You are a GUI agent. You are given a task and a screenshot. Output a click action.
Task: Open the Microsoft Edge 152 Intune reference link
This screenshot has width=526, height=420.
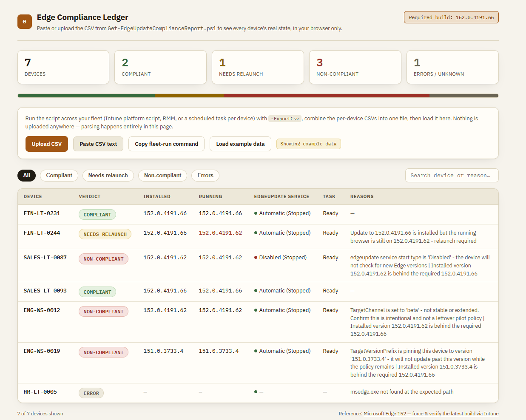pos(431,414)
